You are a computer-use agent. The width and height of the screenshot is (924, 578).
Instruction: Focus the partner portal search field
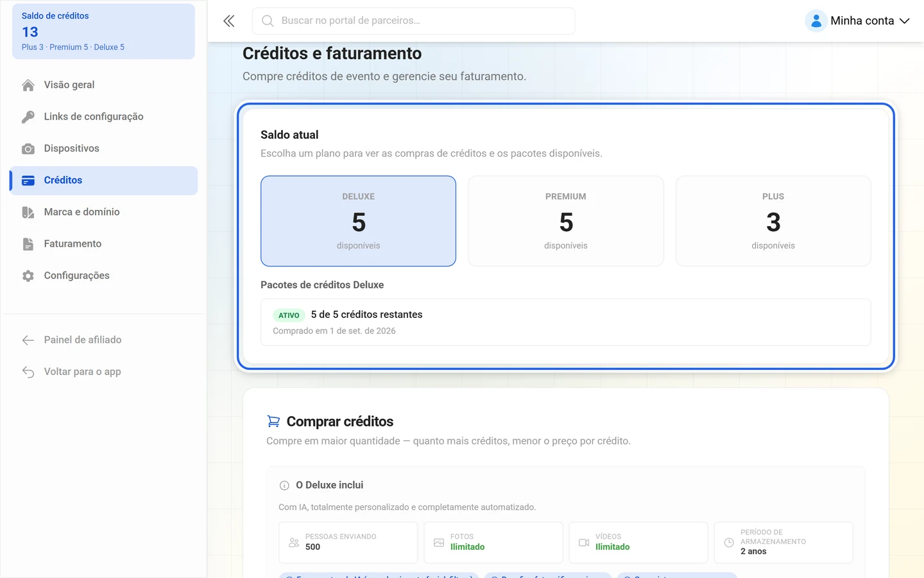(413, 21)
